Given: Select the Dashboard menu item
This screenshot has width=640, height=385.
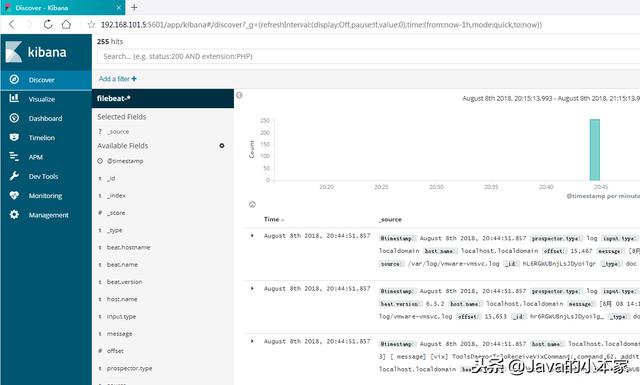Looking at the screenshot, I should point(45,118).
